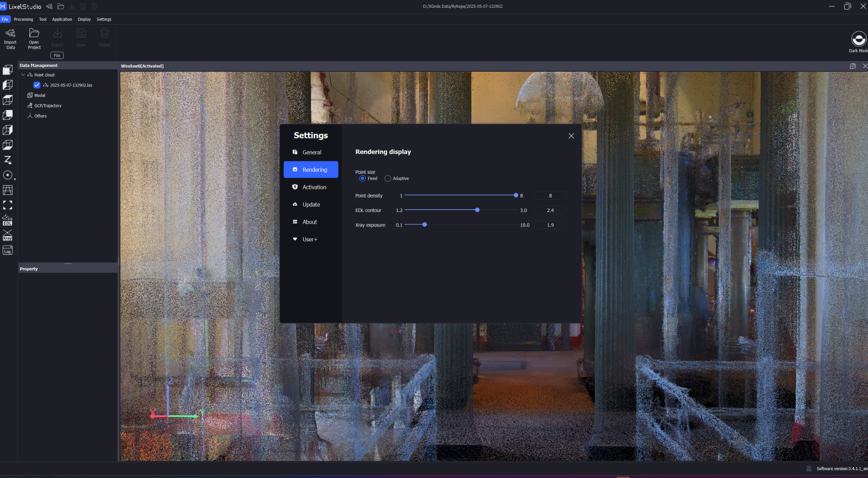Toggle the Xray display icon
The image size is (868, 478).
pos(8,235)
